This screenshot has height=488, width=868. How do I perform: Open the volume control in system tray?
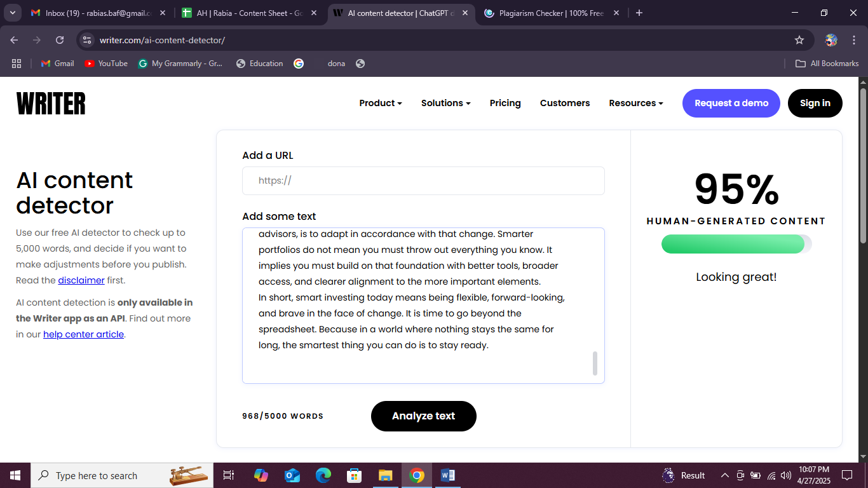[x=786, y=475]
